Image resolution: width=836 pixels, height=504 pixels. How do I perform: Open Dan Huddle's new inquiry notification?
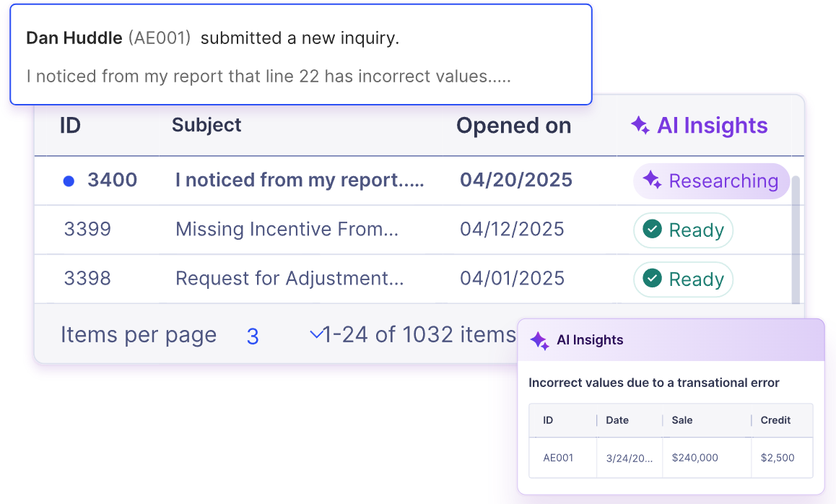[x=301, y=54]
